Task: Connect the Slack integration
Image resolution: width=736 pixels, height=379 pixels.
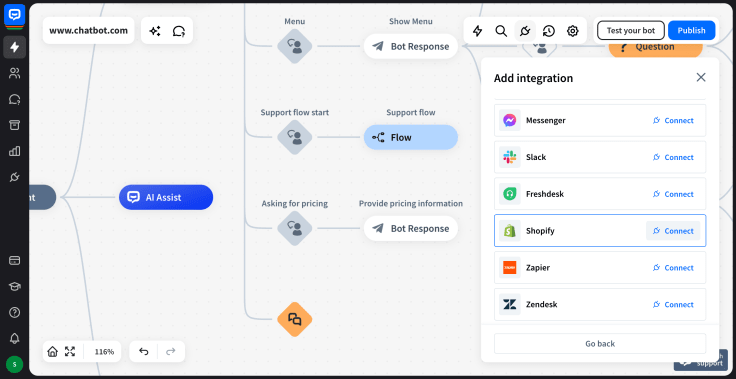Action: [x=673, y=157]
